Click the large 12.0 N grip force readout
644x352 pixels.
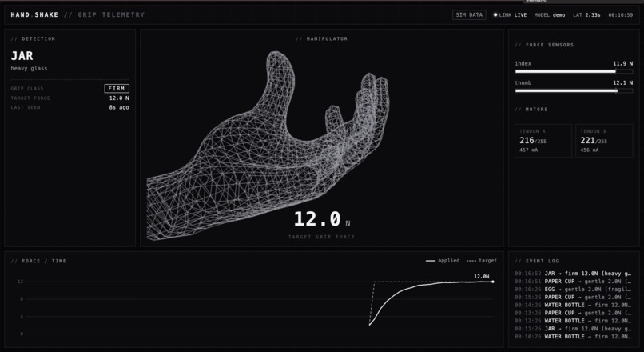tap(322, 219)
